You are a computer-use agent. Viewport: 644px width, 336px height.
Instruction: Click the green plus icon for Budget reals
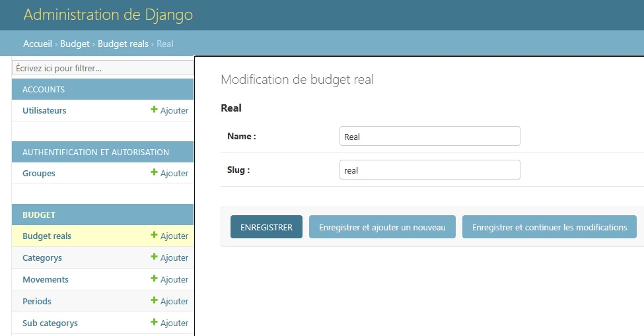pyautogui.click(x=154, y=236)
